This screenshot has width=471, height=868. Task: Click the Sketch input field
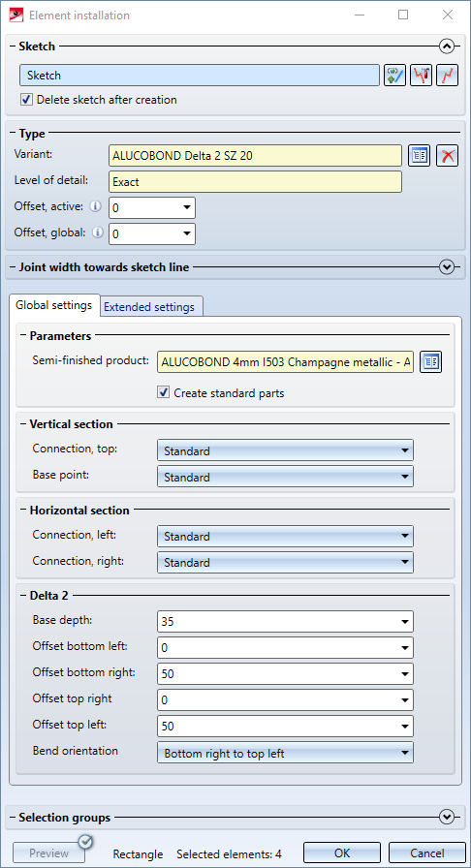200,76
